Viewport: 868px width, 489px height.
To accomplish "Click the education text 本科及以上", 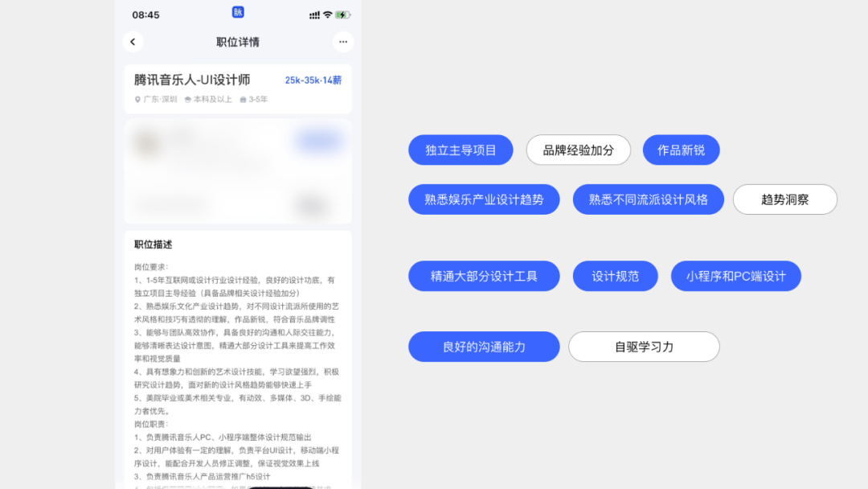I will point(212,100).
